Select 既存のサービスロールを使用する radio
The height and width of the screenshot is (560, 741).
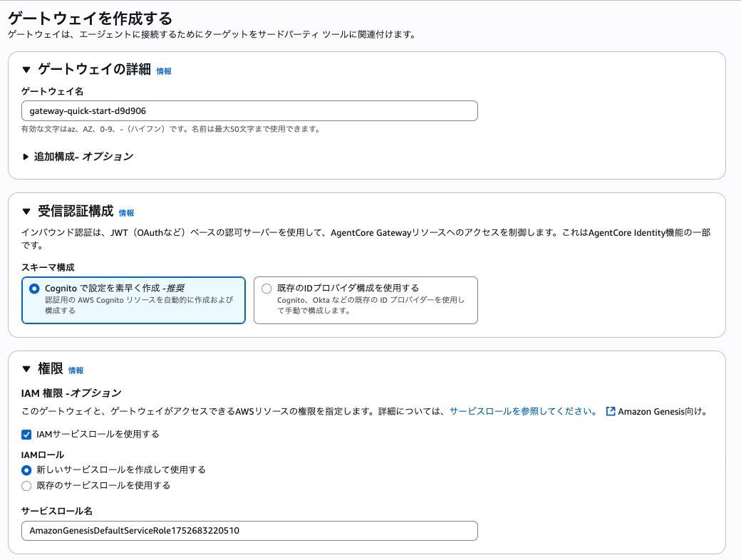tap(26, 486)
